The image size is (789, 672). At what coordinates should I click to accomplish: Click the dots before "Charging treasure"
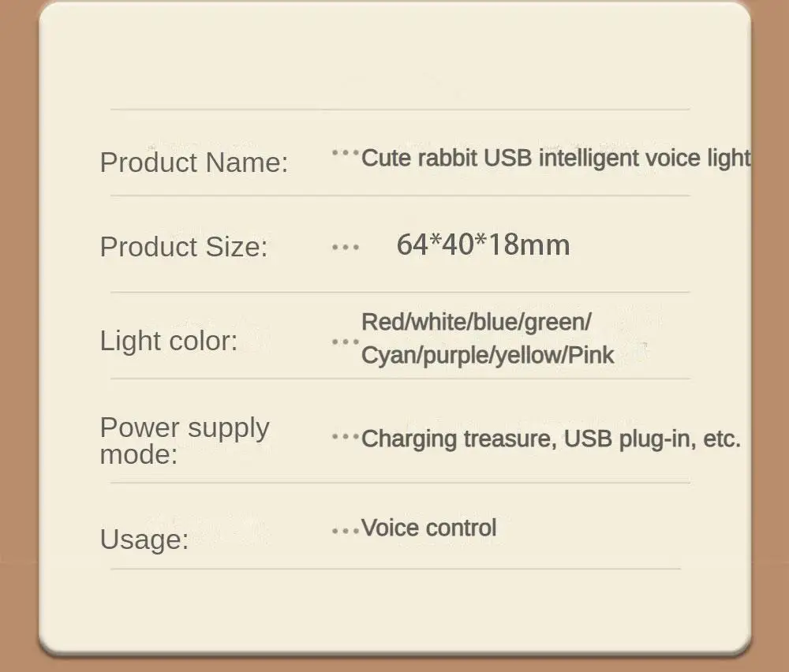pos(346,435)
